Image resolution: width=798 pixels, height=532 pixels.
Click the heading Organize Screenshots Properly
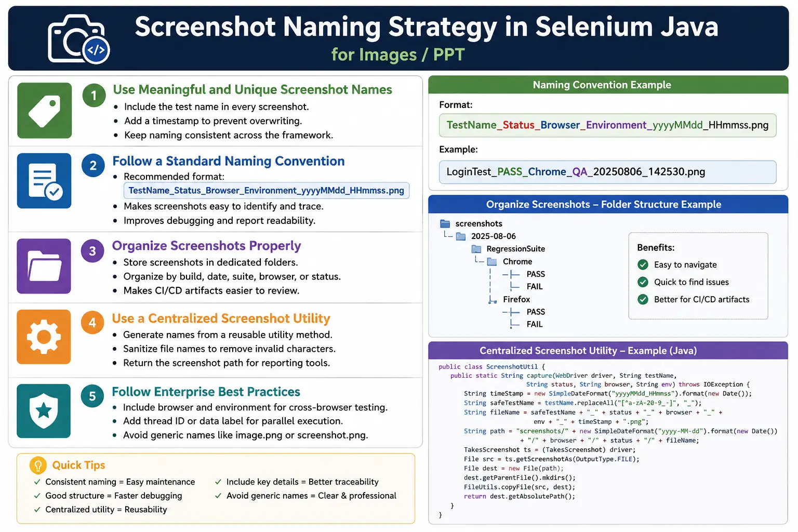coord(207,246)
